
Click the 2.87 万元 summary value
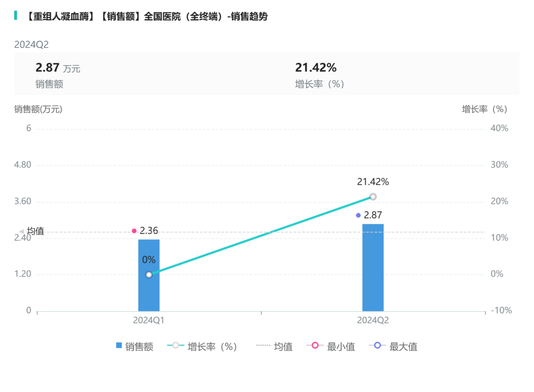point(58,68)
